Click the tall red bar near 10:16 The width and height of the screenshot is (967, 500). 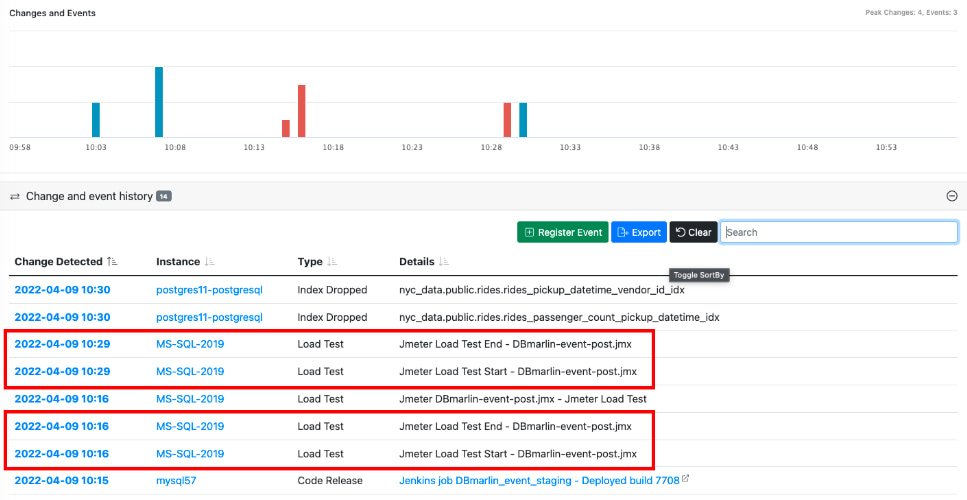(x=301, y=110)
